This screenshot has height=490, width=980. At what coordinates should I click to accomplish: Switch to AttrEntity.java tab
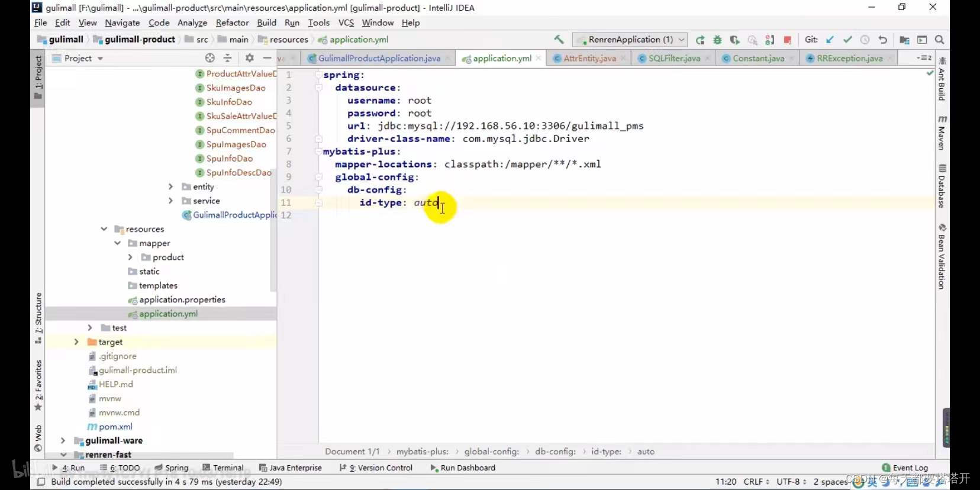[589, 58]
